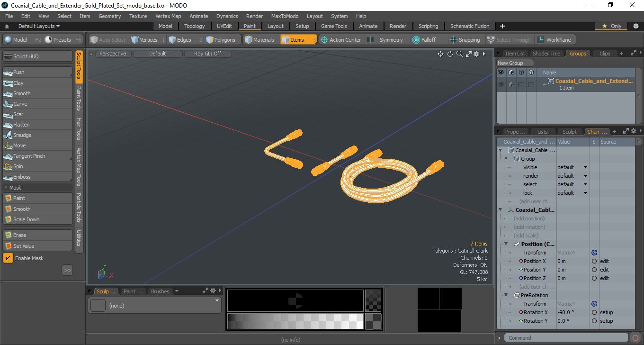Expand the toolbox with the >> button
Image resolution: width=644 pixels, height=345 pixels.
click(67, 270)
